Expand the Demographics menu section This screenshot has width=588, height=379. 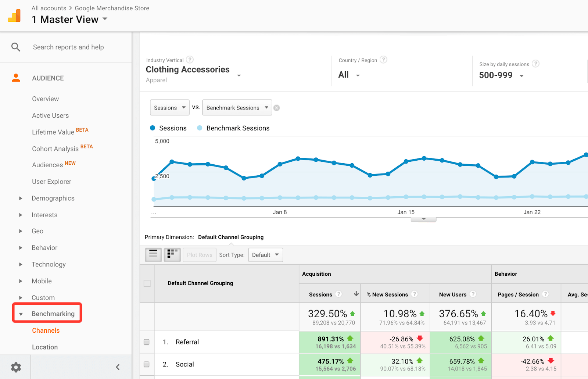point(53,198)
